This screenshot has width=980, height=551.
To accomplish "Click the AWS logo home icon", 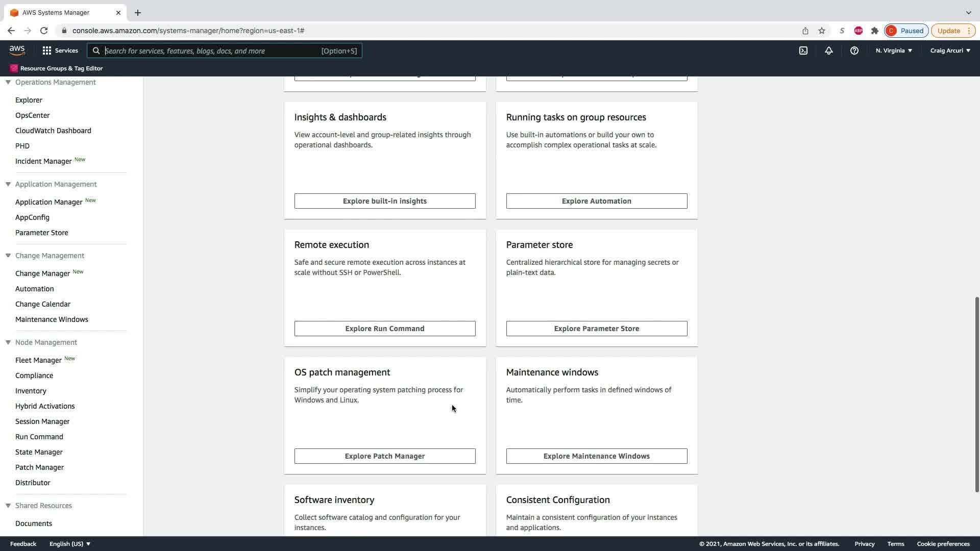I will 17,50.
